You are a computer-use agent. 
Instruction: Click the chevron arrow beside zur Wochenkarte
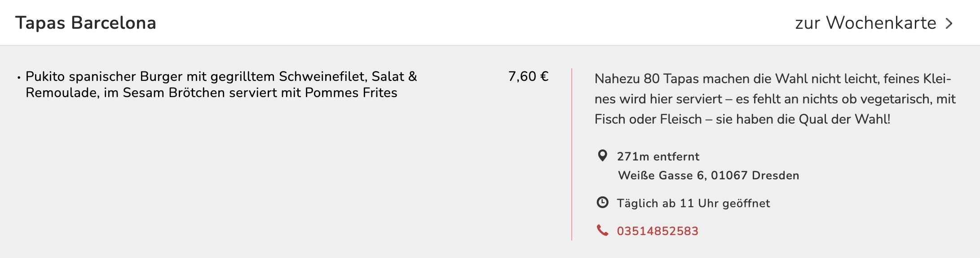tap(949, 23)
